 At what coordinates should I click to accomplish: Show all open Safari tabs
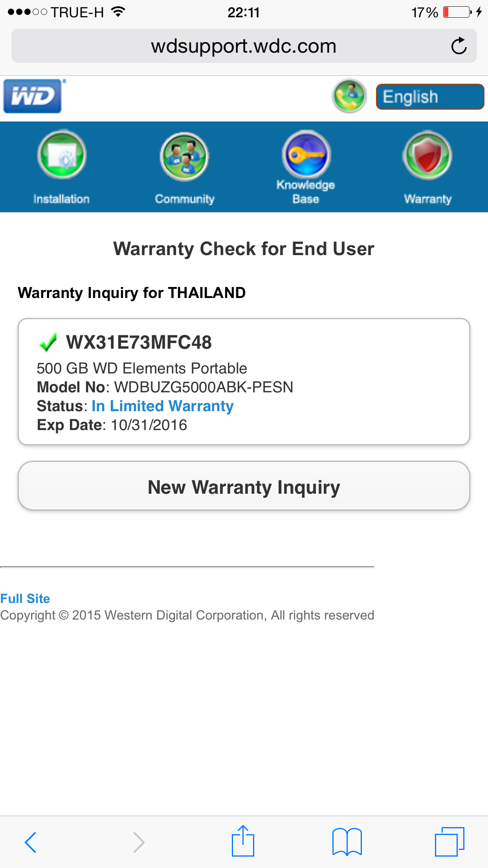point(449,842)
